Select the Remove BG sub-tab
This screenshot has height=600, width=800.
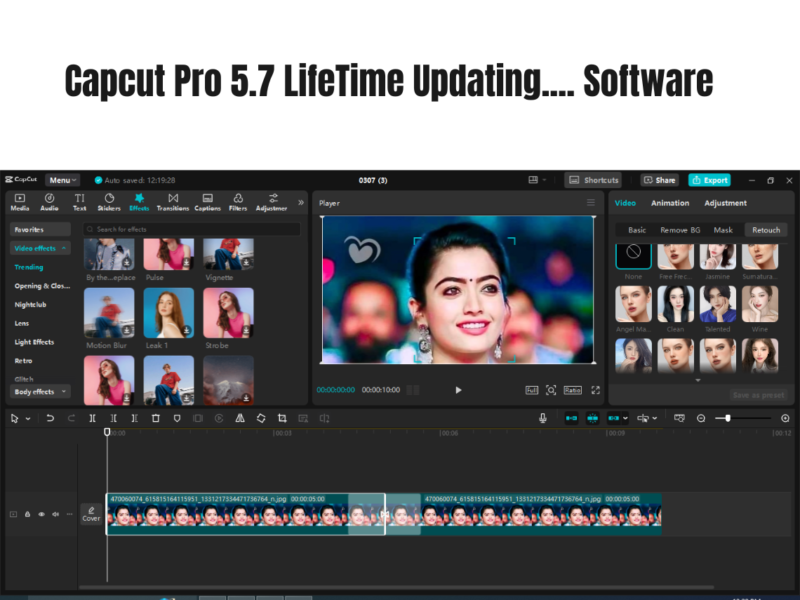[x=680, y=230]
